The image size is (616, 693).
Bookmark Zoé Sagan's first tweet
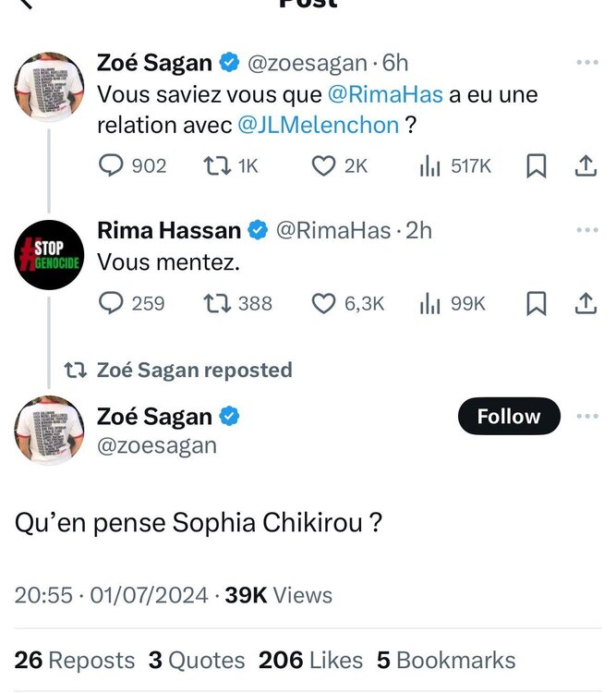point(537,165)
